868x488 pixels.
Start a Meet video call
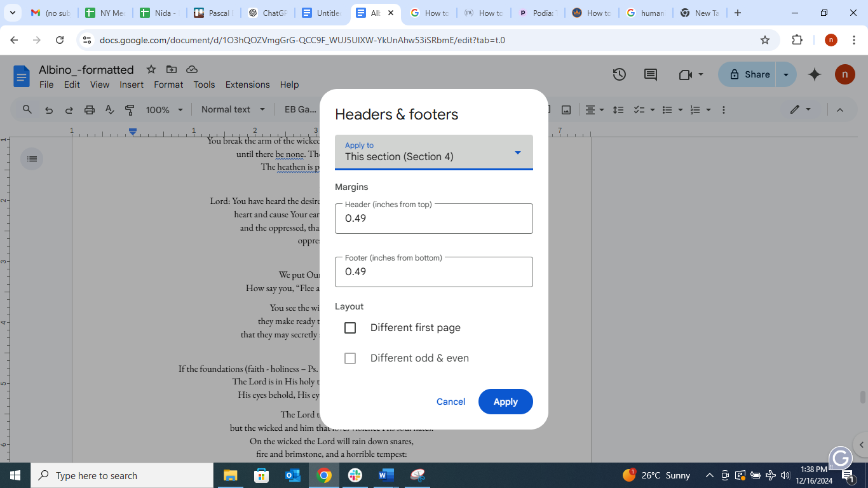coord(685,74)
